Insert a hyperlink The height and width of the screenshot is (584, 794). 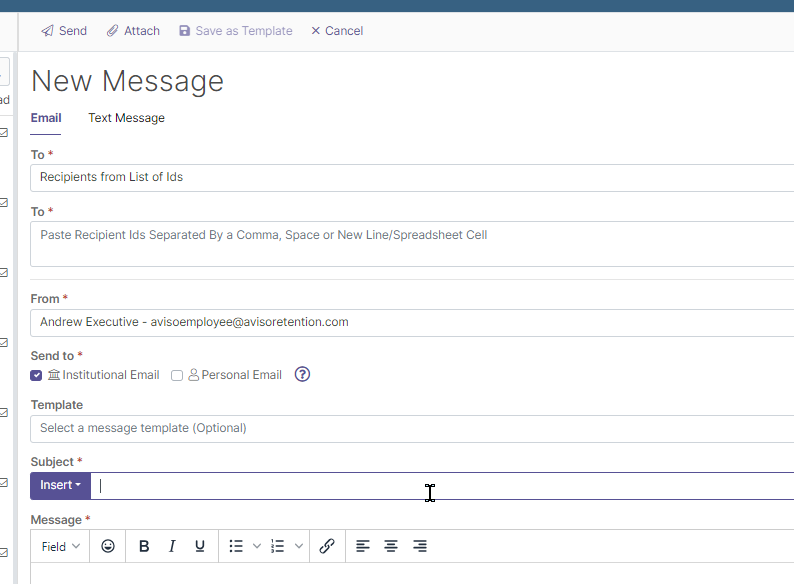tap(327, 546)
